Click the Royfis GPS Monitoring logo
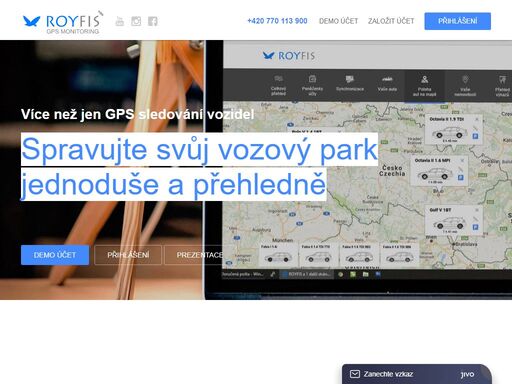 (62, 23)
